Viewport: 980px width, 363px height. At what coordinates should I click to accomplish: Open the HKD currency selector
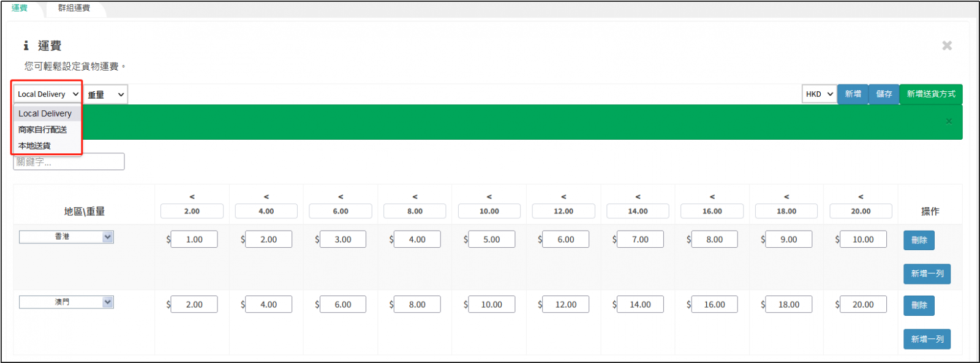tap(819, 94)
